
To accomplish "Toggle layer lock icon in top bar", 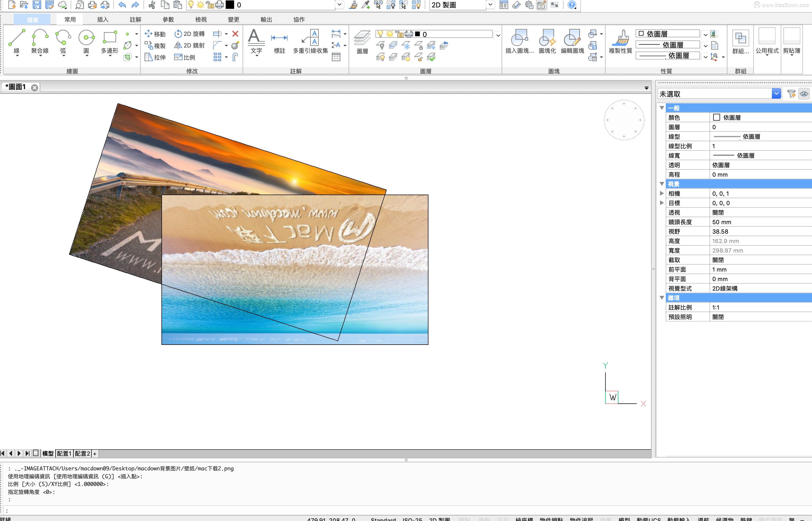I will click(210, 5).
